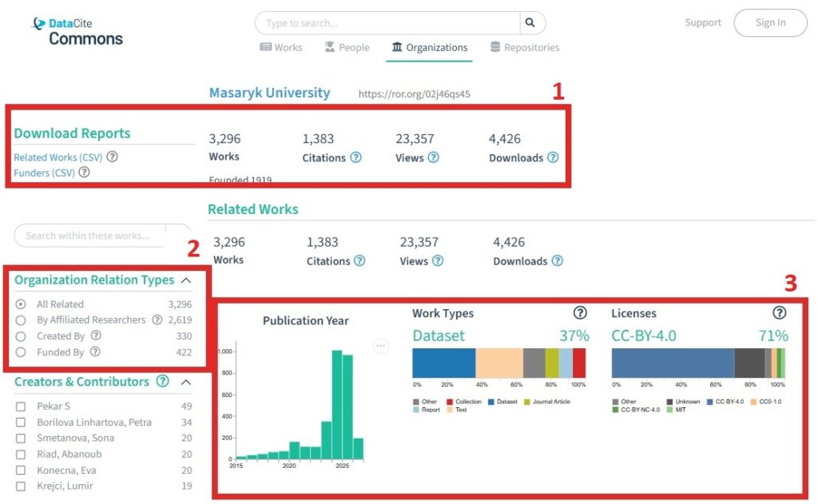
Task: Open the Repositories tab
Action: [x=525, y=47]
